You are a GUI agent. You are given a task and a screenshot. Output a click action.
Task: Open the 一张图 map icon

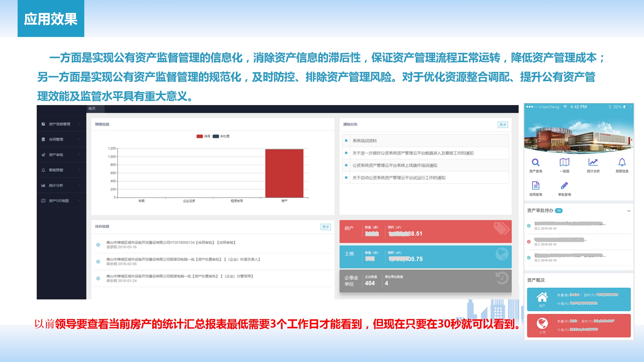[564, 163]
